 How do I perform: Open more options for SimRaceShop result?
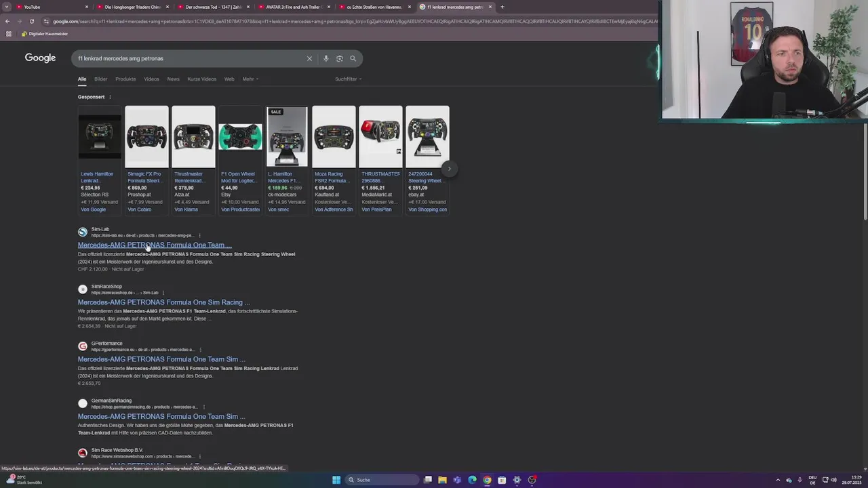click(163, 293)
